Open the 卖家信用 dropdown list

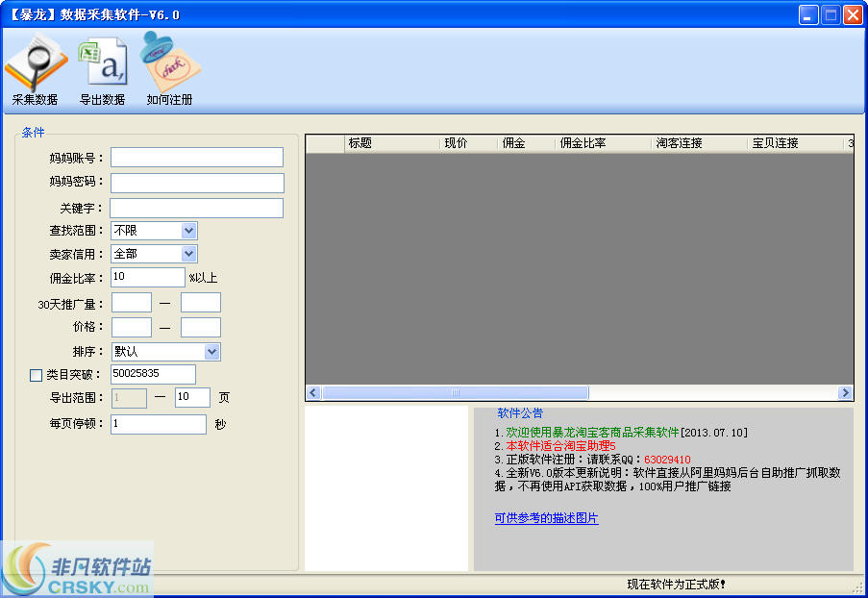188,254
